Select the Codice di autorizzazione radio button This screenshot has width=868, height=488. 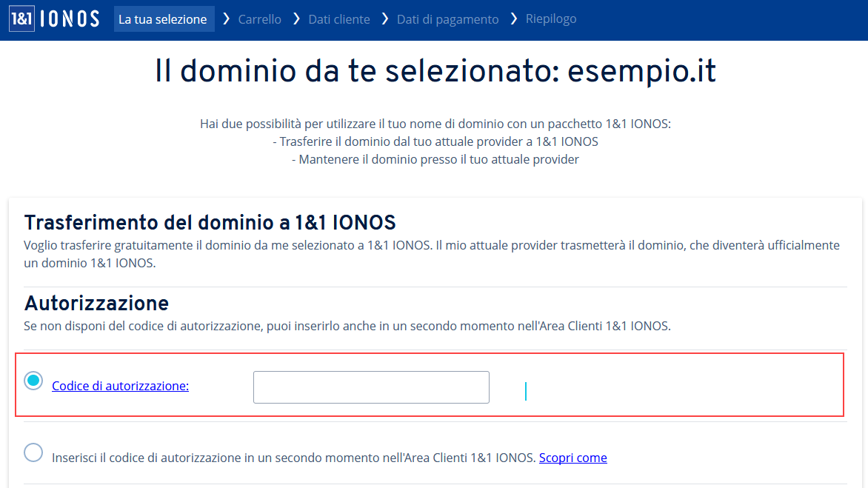33,381
